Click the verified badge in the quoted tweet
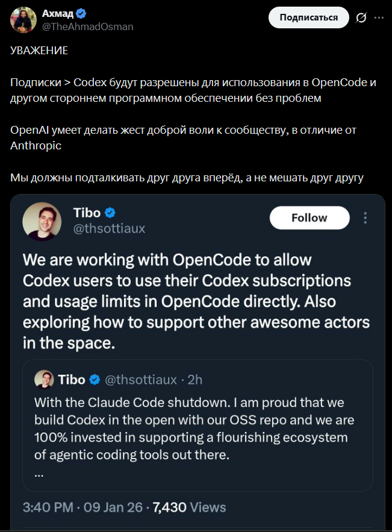Image resolution: width=392 pixels, height=532 pixels. pos(95,380)
